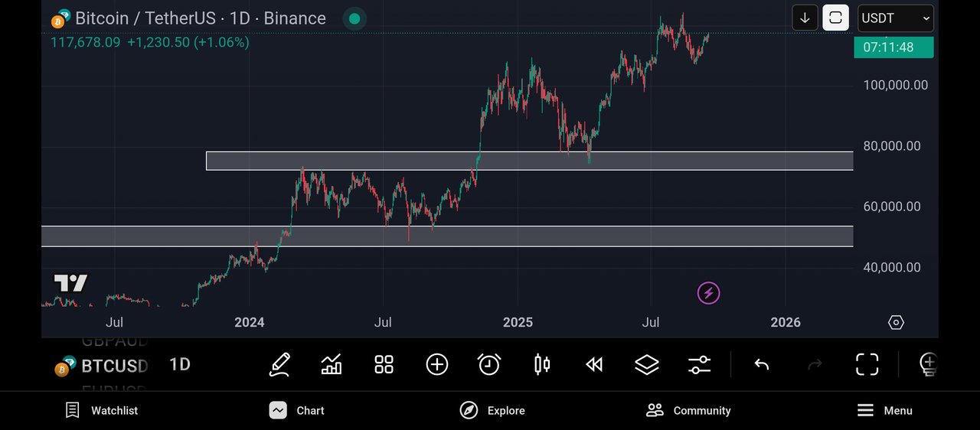Click the +1,230.50 (+1.06%) change value
The height and width of the screenshot is (430, 980).
[x=188, y=43]
